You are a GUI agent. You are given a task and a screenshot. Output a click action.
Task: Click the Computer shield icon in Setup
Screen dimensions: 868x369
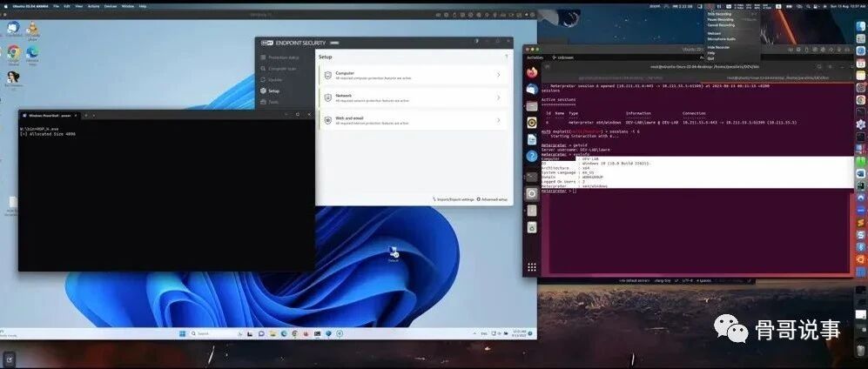327,75
